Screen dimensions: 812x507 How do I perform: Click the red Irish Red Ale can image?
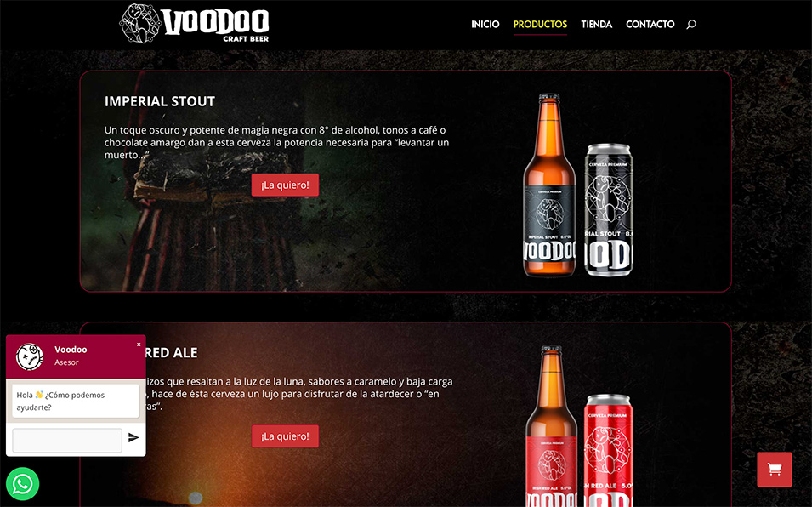609,451
